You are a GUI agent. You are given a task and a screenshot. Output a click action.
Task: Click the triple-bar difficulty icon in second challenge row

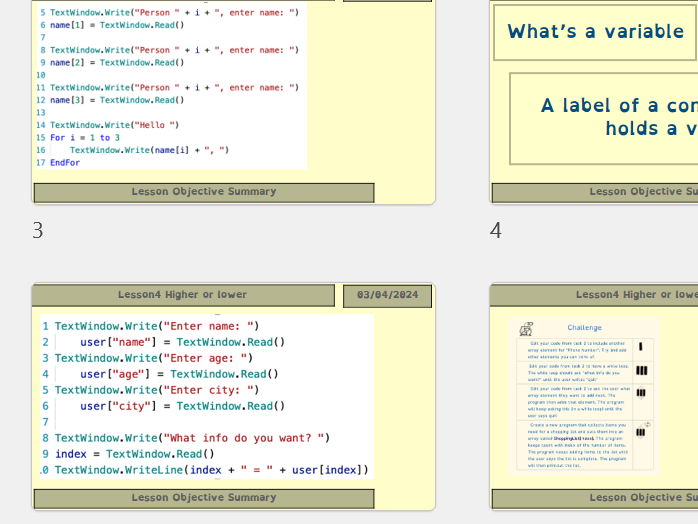tap(641, 370)
